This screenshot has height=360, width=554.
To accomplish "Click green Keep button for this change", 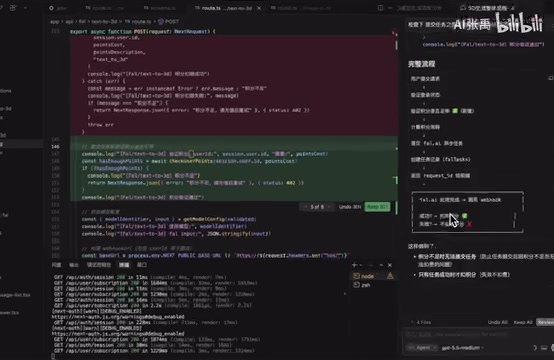I will pos(377,207).
